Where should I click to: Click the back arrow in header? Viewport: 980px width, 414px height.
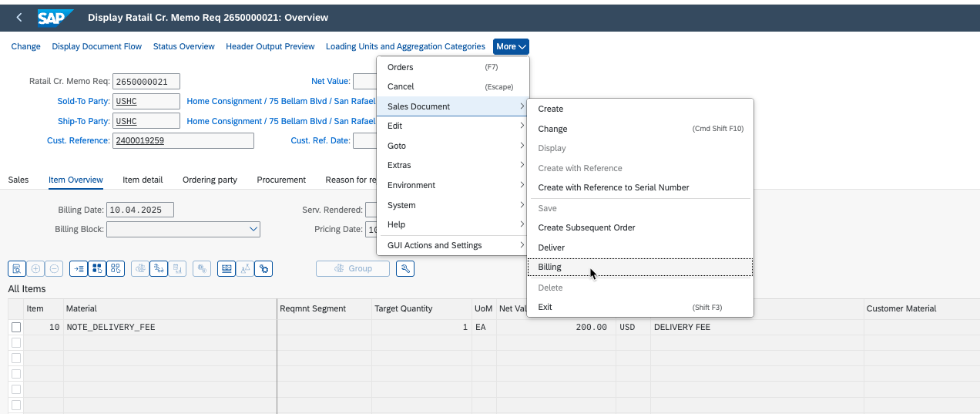coord(19,17)
